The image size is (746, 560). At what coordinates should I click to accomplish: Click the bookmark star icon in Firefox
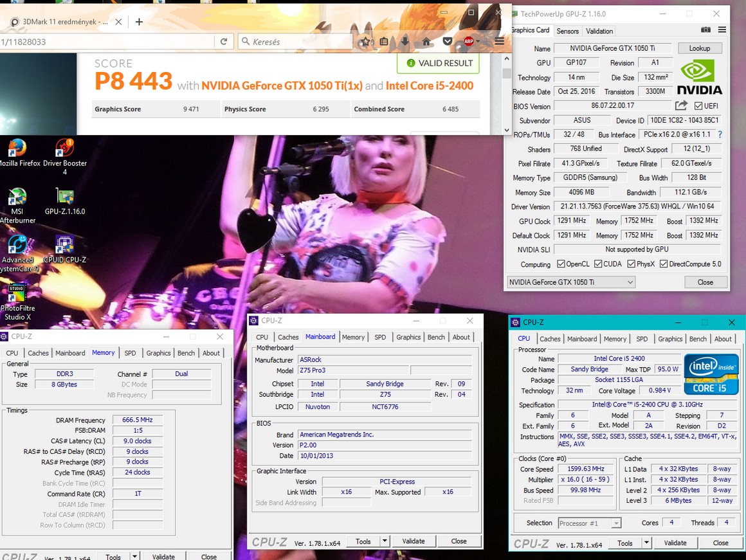click(x=365, y=42)
